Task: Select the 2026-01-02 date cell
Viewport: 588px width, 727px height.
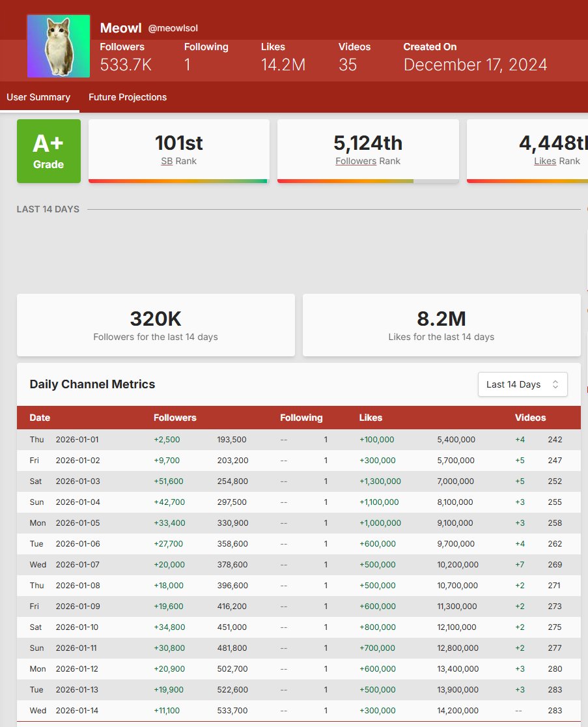Action: tap(78, 461)
